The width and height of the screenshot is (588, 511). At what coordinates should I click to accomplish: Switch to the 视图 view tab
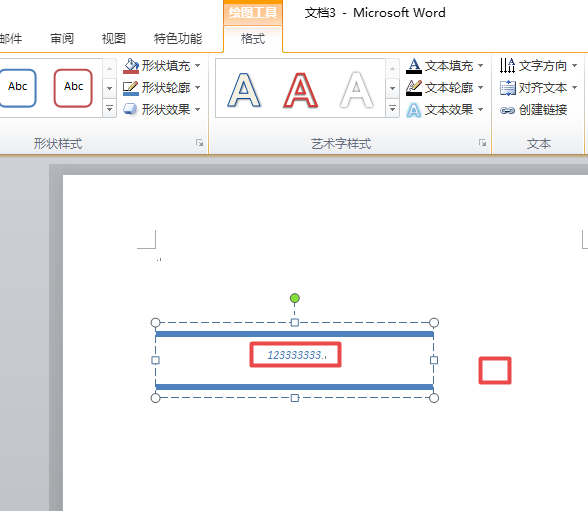click(113, 38)
